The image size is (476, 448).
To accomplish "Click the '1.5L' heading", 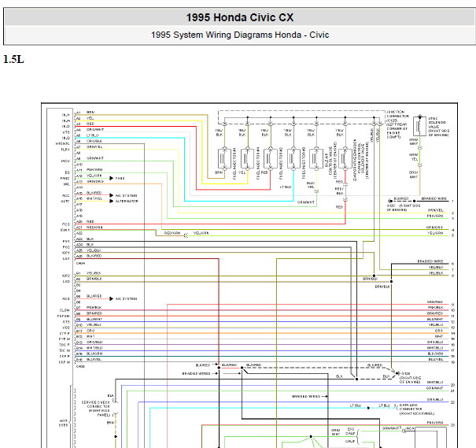I will coord(13,59).
